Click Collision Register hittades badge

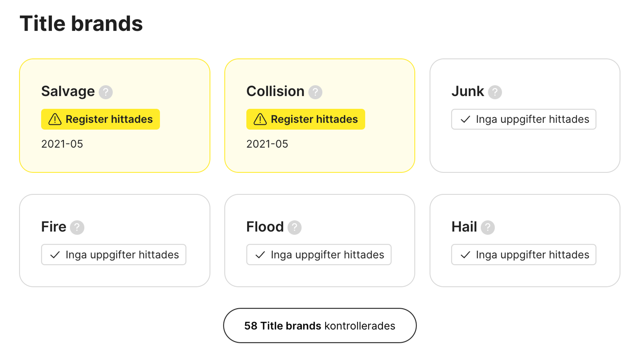306,119
